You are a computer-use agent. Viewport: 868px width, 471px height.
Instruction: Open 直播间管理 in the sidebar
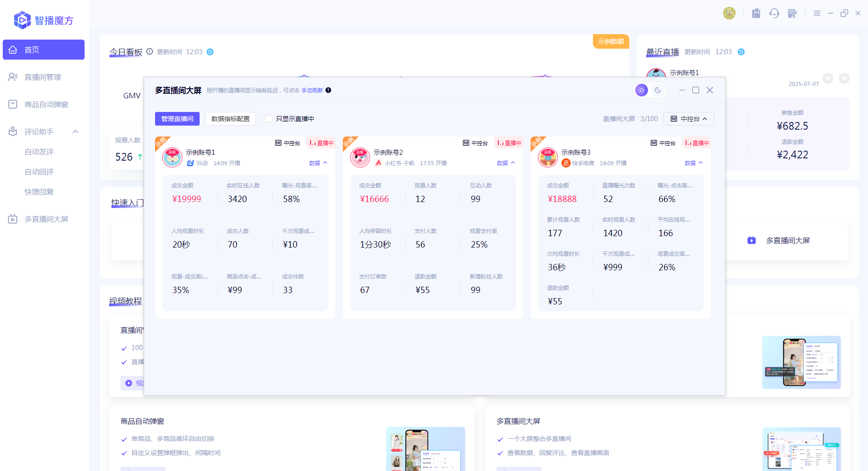click(44, 77)
